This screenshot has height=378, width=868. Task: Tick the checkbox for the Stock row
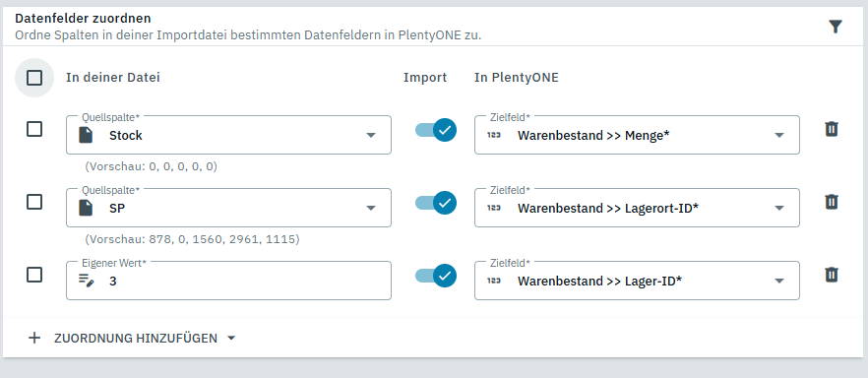click(34, 130)
